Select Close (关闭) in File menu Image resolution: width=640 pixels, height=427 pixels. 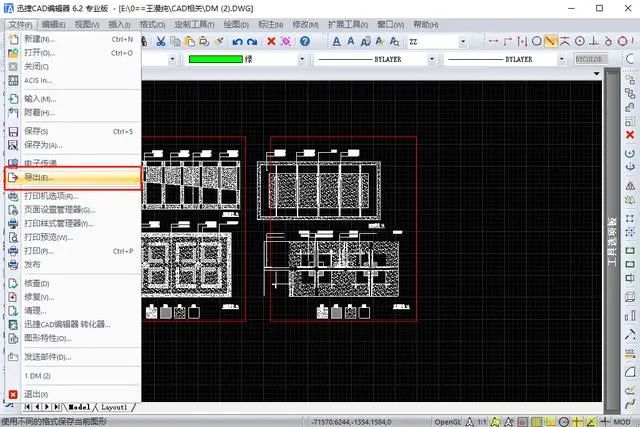pyautogui.click(x=73, y=66)
